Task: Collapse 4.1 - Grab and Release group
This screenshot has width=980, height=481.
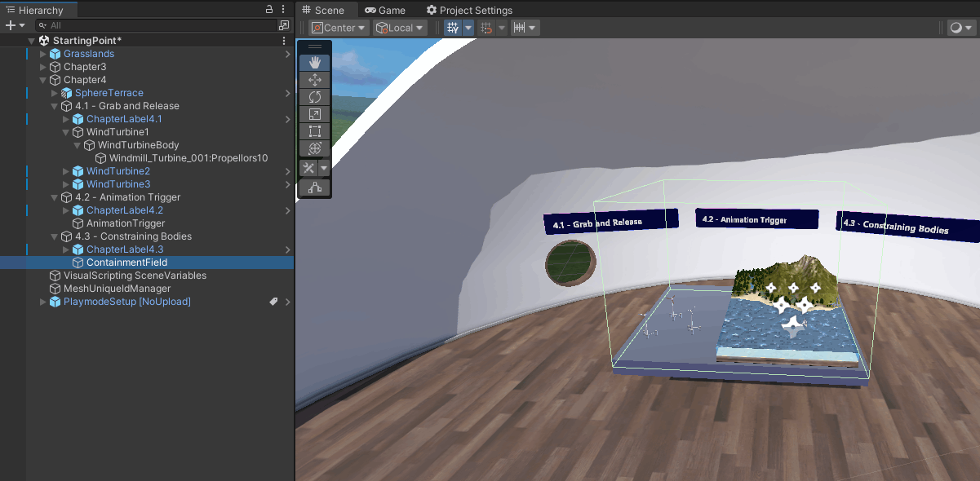Action: click(55, 106)
